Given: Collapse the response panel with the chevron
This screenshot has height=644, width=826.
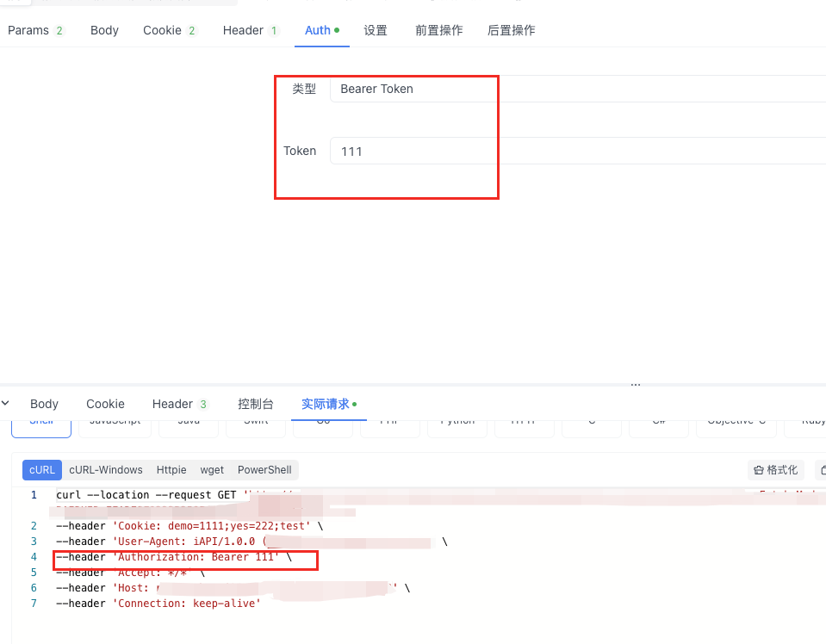Looking at the screenshot, I should coord(6,403).
